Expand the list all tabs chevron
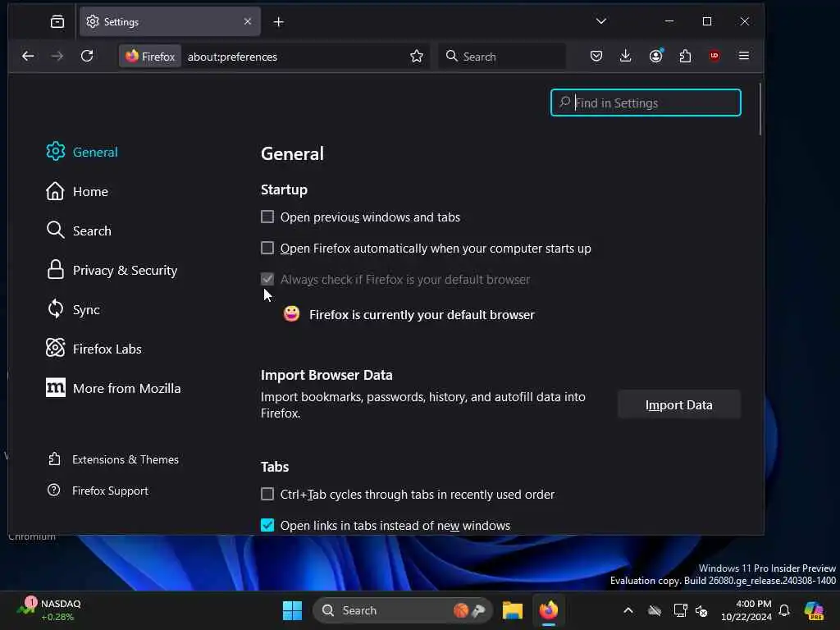The height and width of the screenshot is (630, 840). tap(601, 21)
